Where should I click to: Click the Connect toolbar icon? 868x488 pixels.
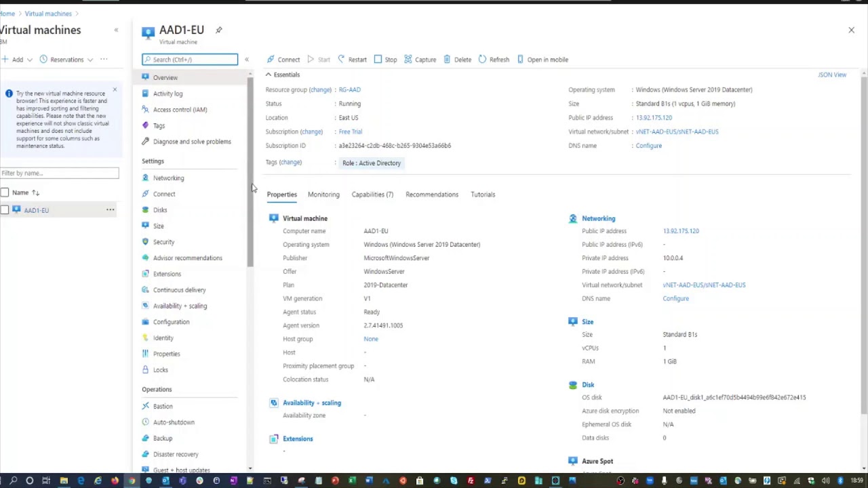pyautogui.click(x=271, y=60)
